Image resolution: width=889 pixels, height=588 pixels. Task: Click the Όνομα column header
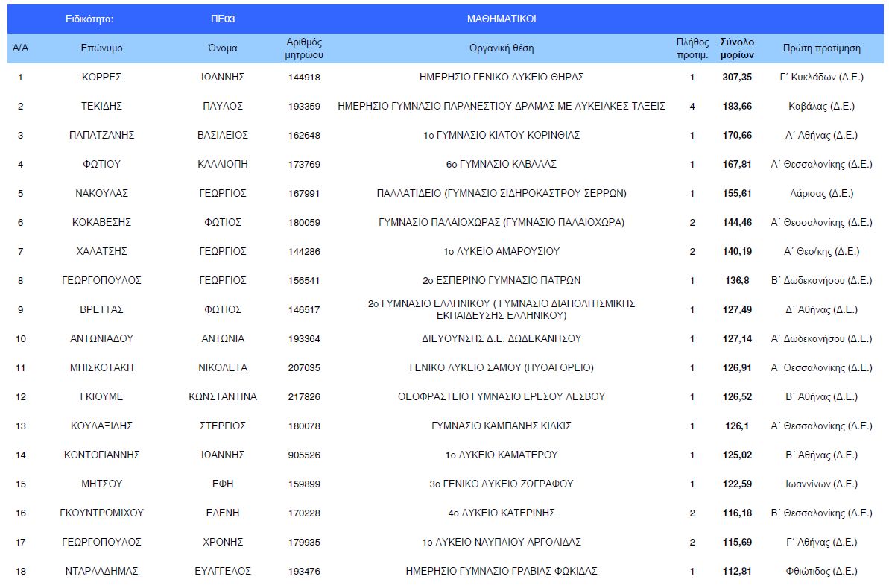click(223, 48)
